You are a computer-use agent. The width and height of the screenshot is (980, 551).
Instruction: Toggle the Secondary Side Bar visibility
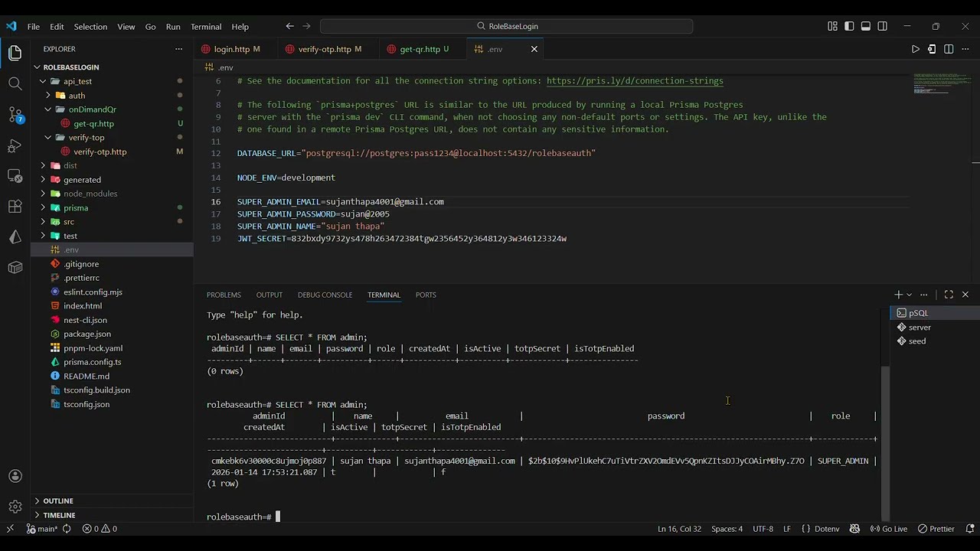(883, 26)
